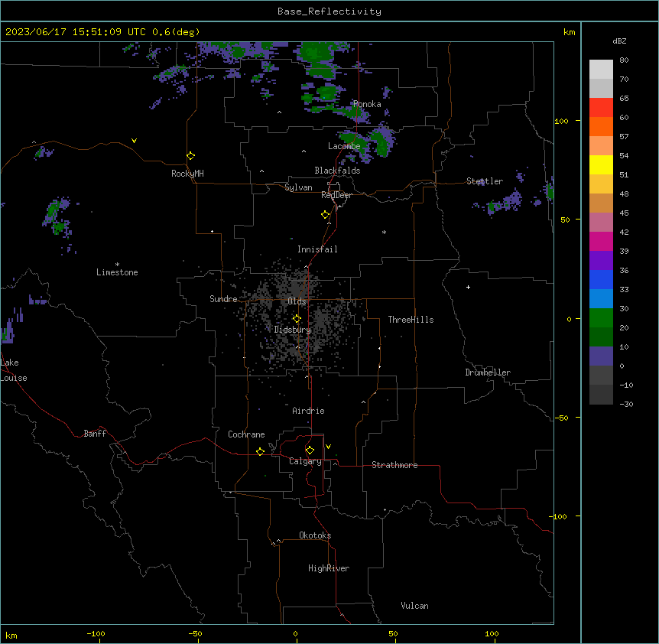
Task: Select the slate purple 10-0 dBZ legend swatch
Action: (x=601, y=356)
